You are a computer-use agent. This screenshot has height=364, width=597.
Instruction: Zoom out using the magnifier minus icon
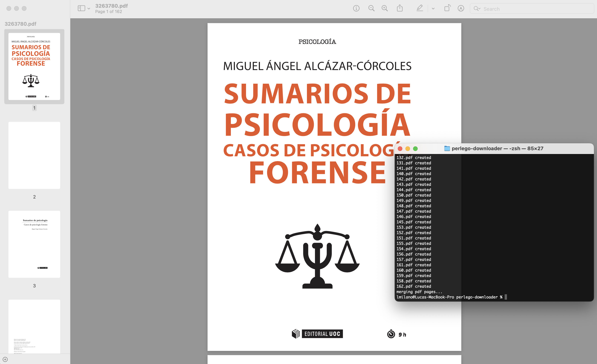[371, 8]
